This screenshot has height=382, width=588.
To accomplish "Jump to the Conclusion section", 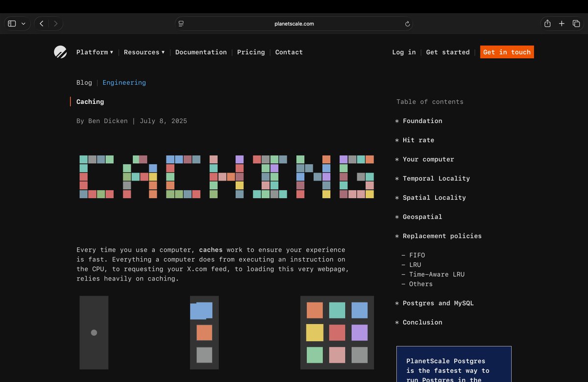I will (422, 322).
